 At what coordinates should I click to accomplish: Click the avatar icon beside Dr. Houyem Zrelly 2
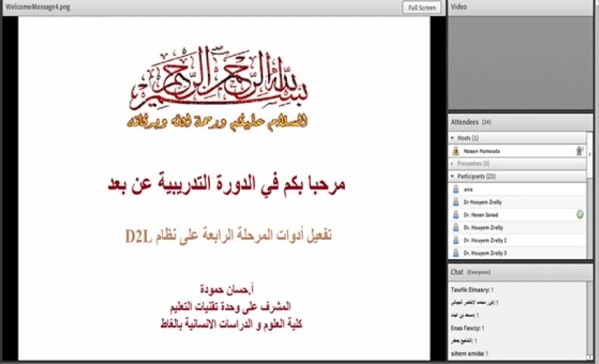coord(456,240)
